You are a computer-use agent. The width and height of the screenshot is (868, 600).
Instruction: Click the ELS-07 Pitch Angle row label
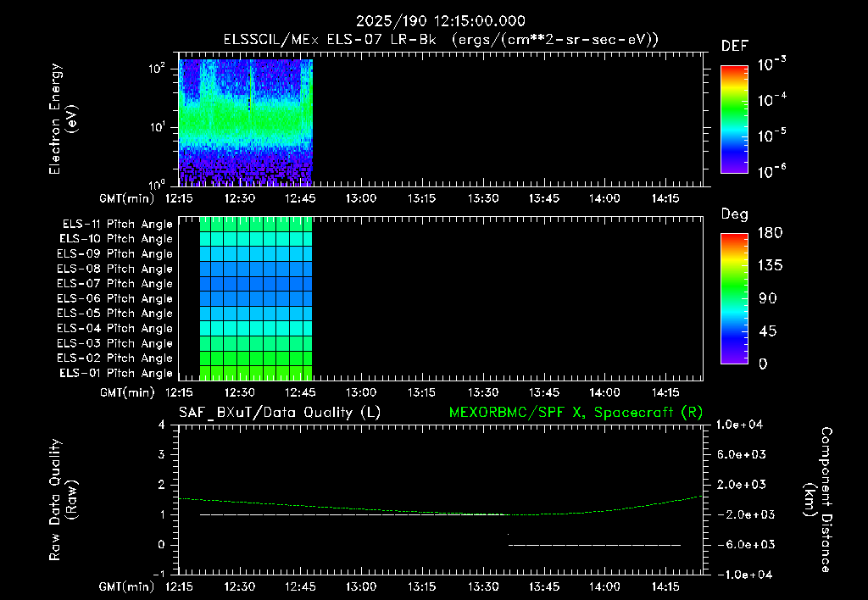click(115, 283)
